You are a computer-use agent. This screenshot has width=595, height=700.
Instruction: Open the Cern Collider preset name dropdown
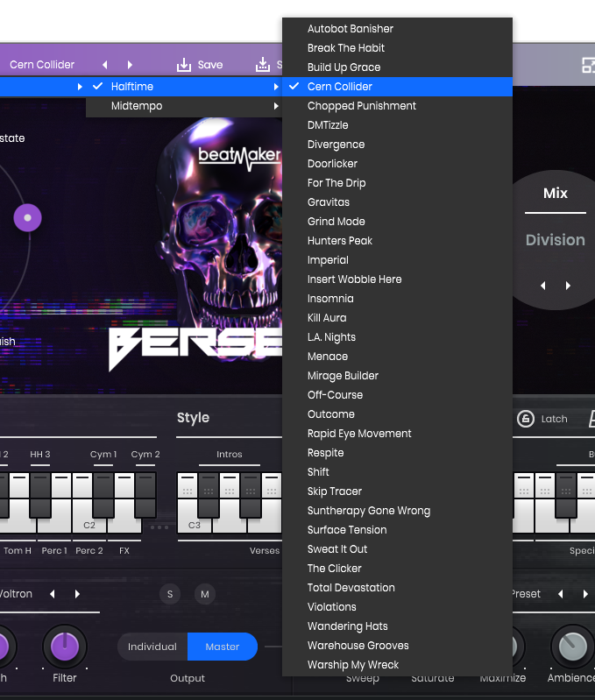click(42, 65)
